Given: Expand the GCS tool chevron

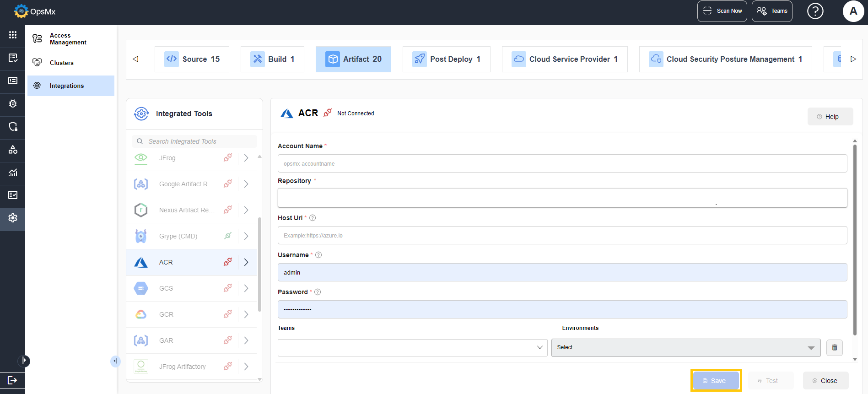Looking at the screenshot, I should tap(246, 288).
